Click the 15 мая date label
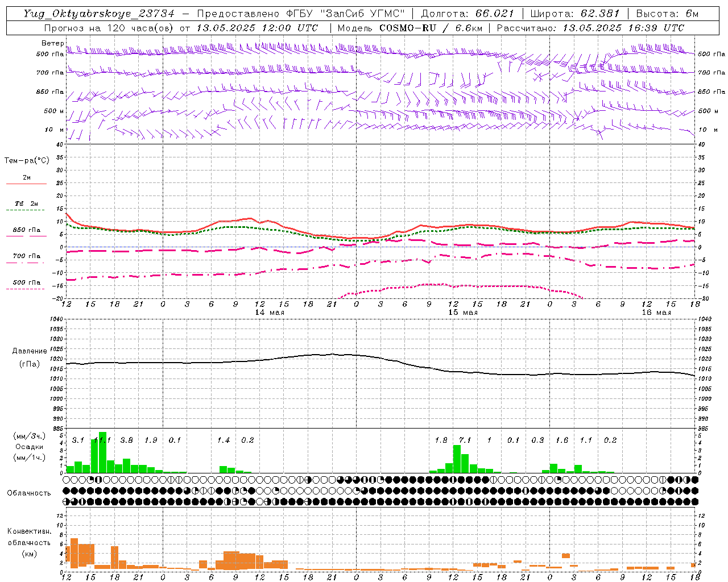This screenshot has width=728, height=582. click(x=463, y=313)
